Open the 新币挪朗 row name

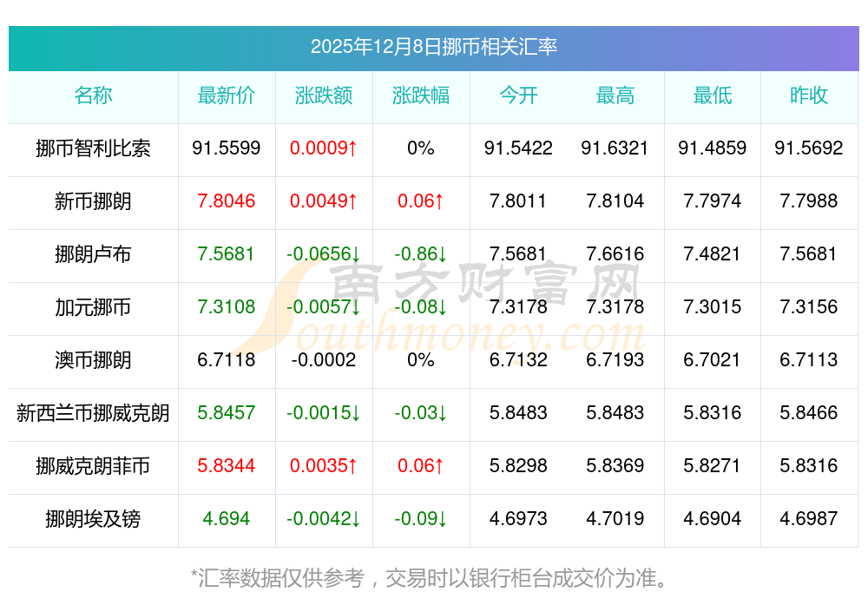point(93,201)
